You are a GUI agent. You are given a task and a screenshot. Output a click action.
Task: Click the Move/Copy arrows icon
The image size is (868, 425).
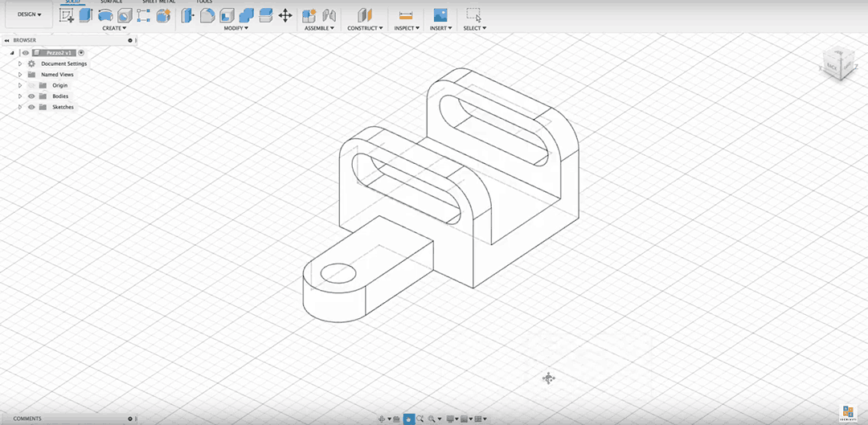(x=285, y=15)
